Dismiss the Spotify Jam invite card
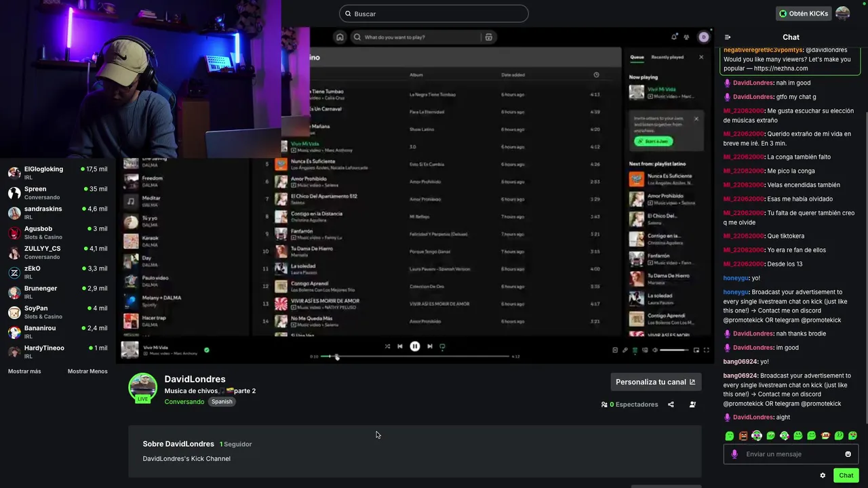Image resolution: width=868 pixels, height=488 pixels. pyautogui.click(x=696, y=119)
